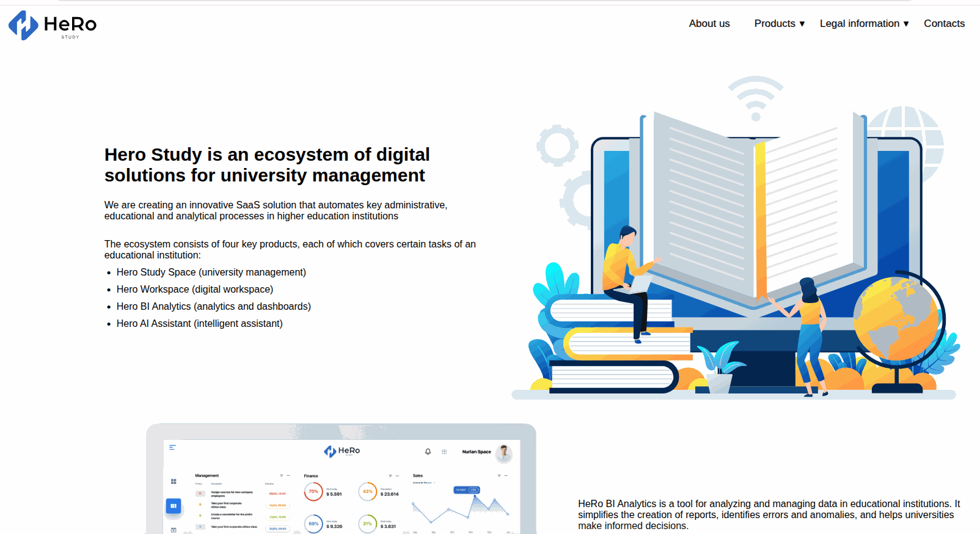This screenshot has width=980, height=534.
Task: Click the open-book and globe hero illustration
Action: point(735,238)
